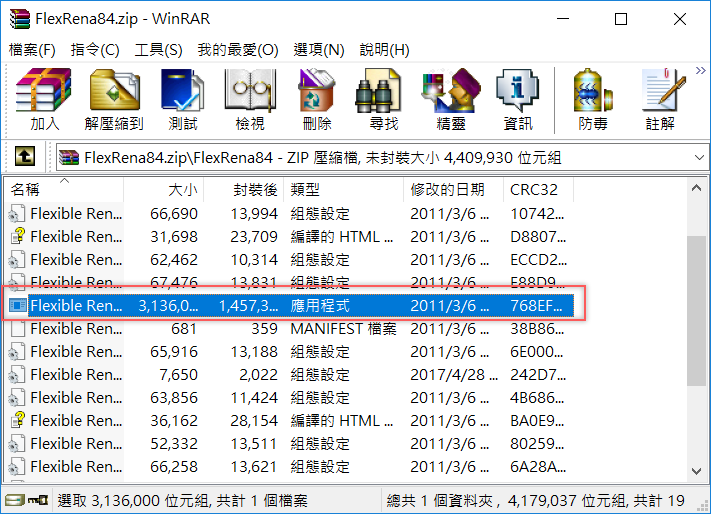Select the MANIFEST 檔案 row sized 681
The image size is (711, 514).
pos(290,329)
